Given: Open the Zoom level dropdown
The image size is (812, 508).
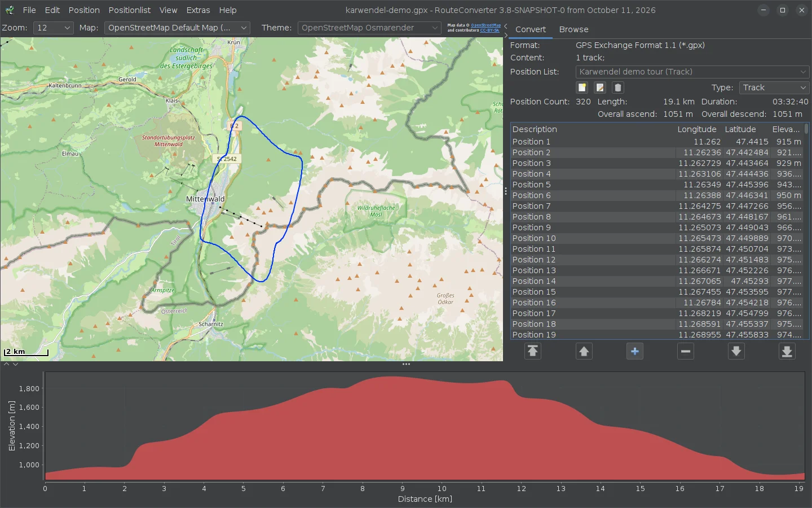Looking at the screenshot, I should pyautogui.click(x=53, y=28).
